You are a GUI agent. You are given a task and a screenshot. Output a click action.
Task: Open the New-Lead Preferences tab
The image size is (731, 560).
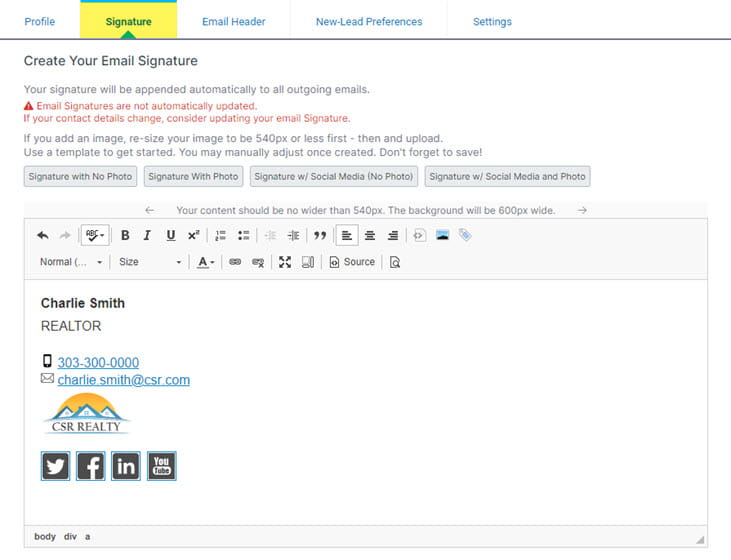click(368, 21)
